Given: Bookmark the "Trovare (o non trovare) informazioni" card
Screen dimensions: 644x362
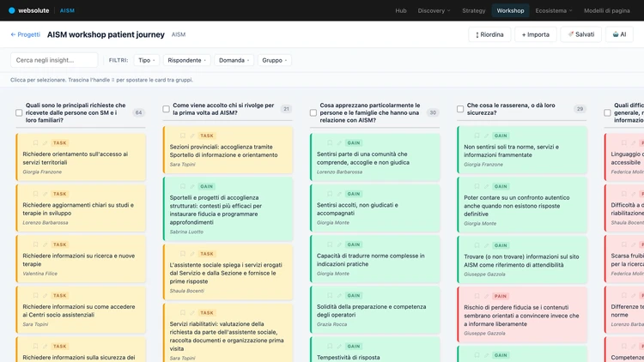Looking at the screenshot, I should [x=477, y=245].
